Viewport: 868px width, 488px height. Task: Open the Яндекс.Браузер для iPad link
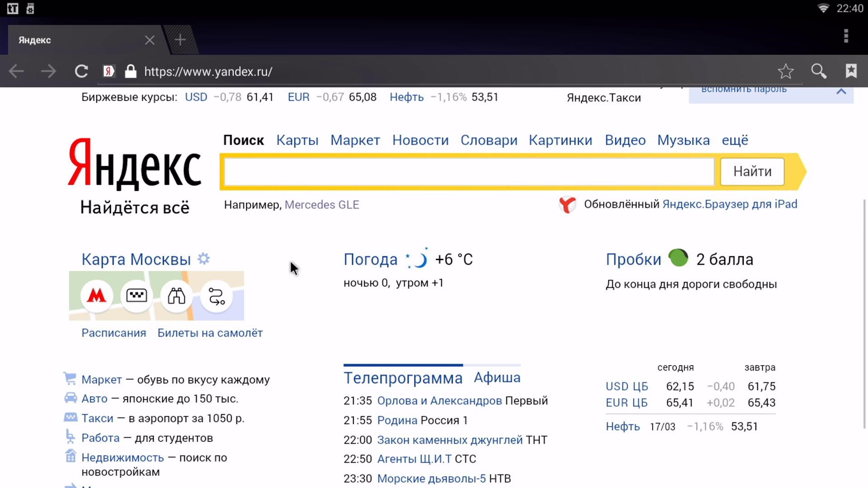(730, 204)
